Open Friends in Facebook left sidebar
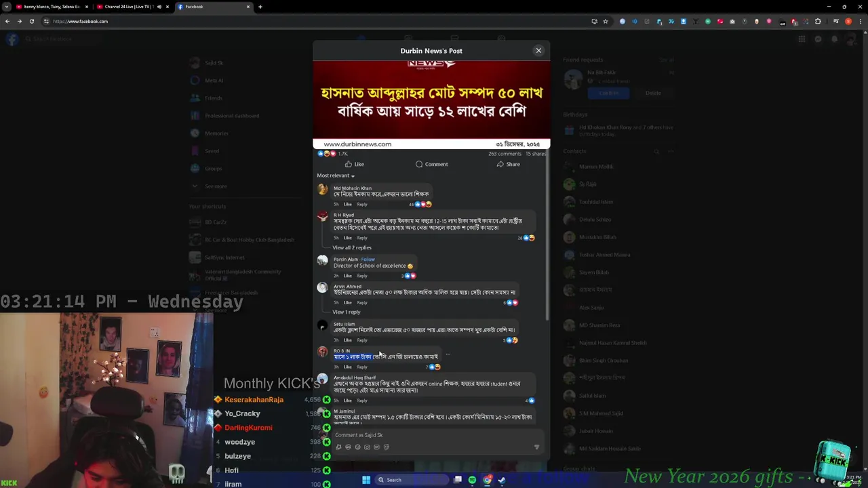The height and width of the screenshot is (488, 868). pos(213,98)
